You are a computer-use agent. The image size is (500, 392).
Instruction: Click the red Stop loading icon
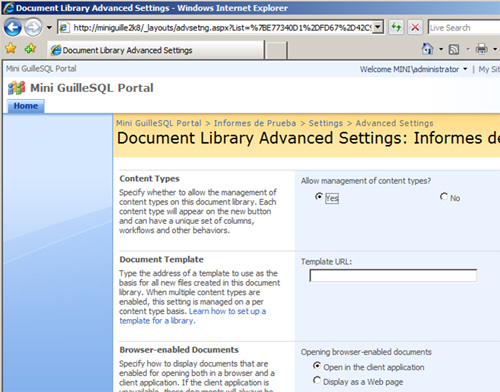(415, 27)
